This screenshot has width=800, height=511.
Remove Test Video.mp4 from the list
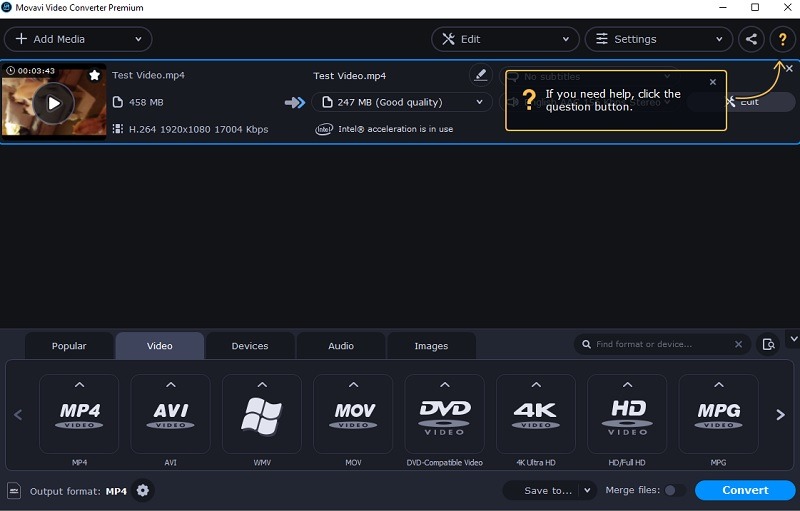pyautogui.click(x=789, y=68)
